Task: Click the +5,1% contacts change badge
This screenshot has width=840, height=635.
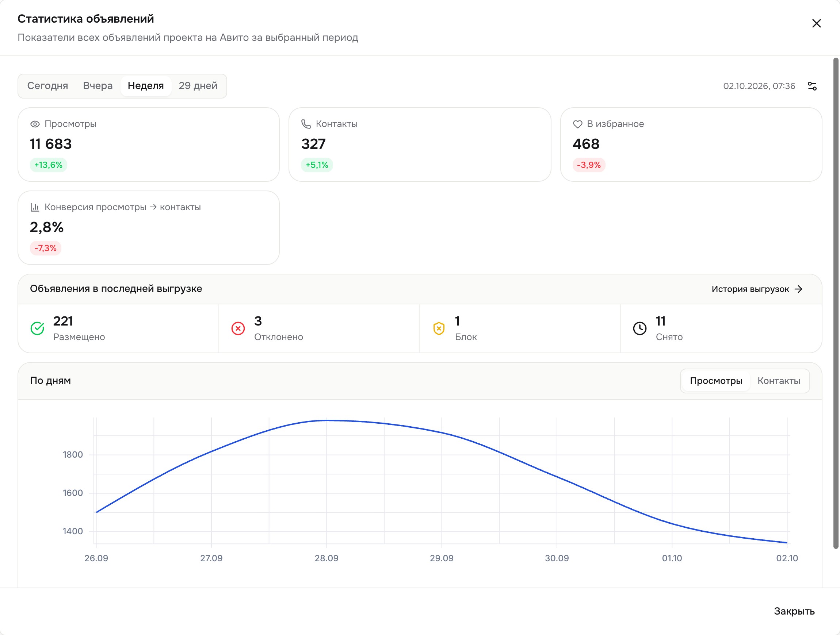Action: coord(317,165)
